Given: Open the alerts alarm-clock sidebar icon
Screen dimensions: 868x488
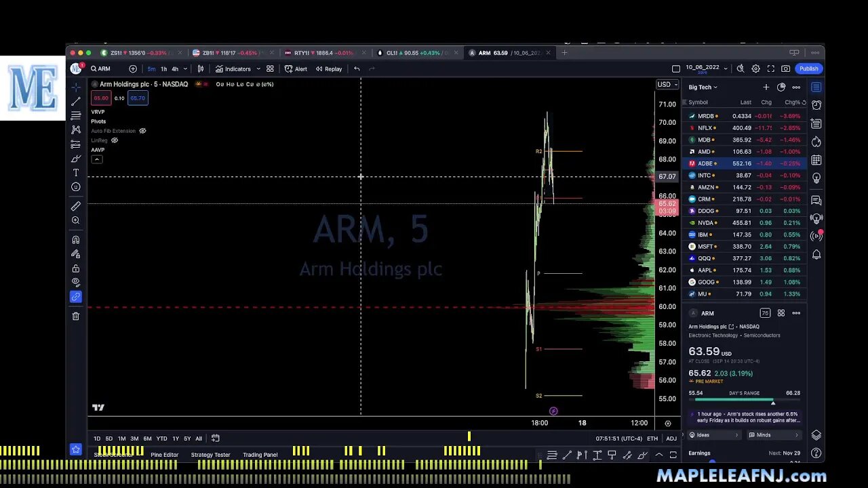Looking at the screenshot, I should pyautogui.click(x=816, y=105).
